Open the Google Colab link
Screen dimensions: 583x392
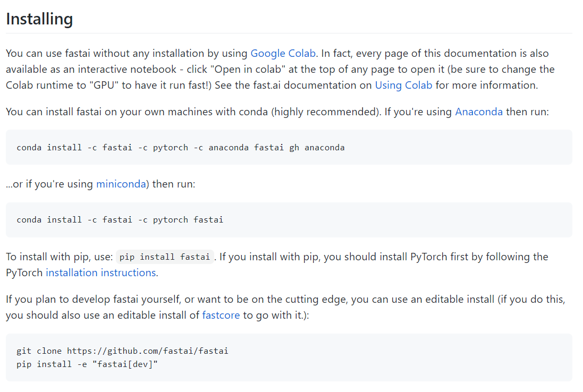(283, 54)
